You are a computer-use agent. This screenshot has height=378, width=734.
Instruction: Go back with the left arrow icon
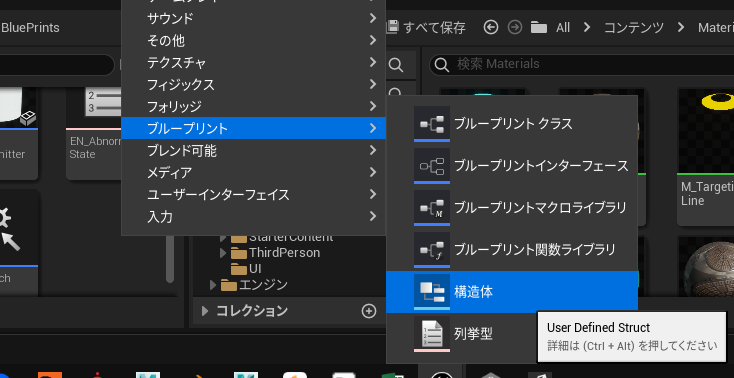tap(491, 28)
